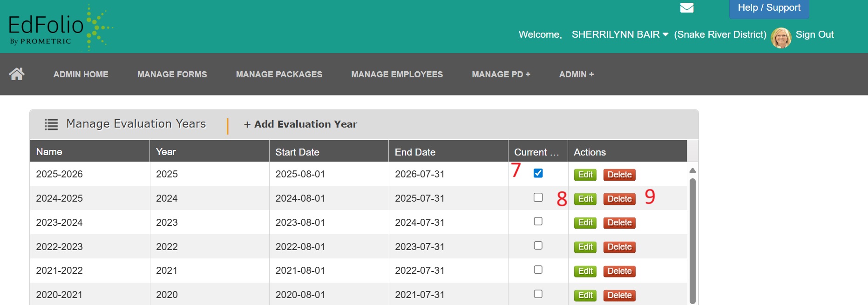Image resolution: width=868 pixels, height=305 pixels.
Task: Click the Manage Evaluation Years title
Action: pos(136,124)
